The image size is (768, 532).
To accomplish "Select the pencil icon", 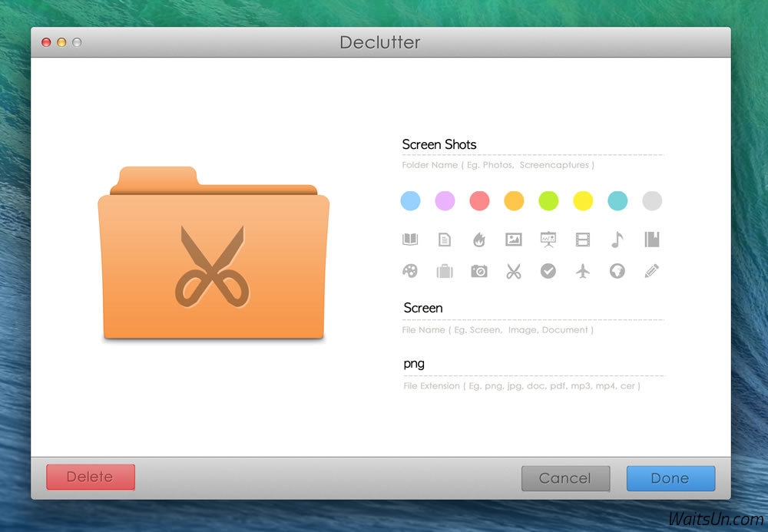I will click(x=652, y=271).
